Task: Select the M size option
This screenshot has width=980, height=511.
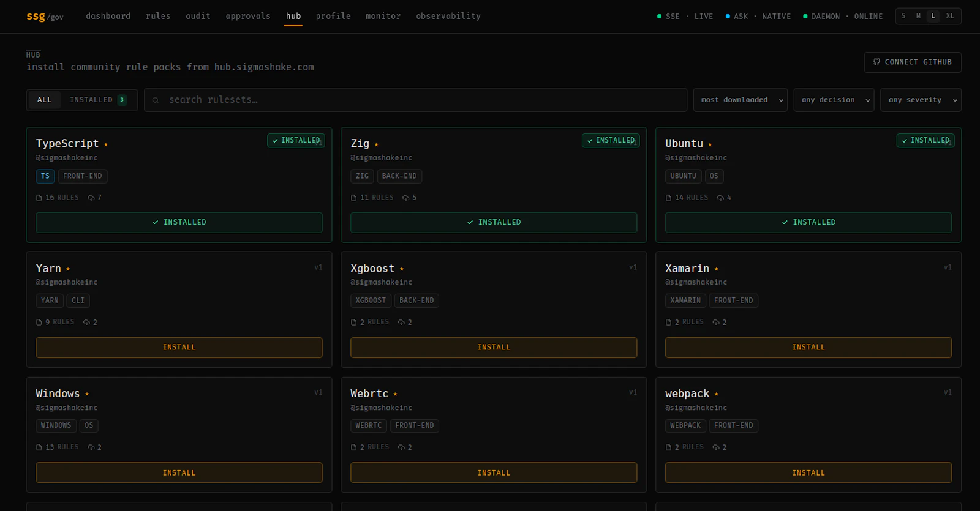Action: [x=919, y=16]
